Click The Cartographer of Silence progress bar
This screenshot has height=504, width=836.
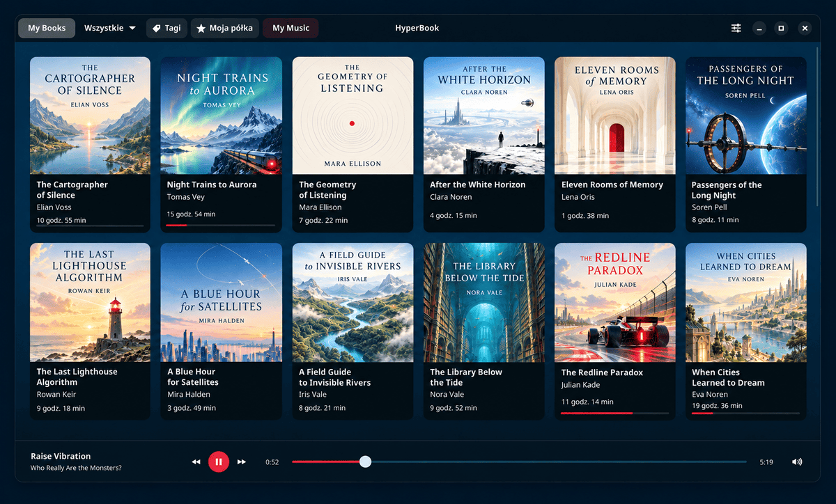90,226
